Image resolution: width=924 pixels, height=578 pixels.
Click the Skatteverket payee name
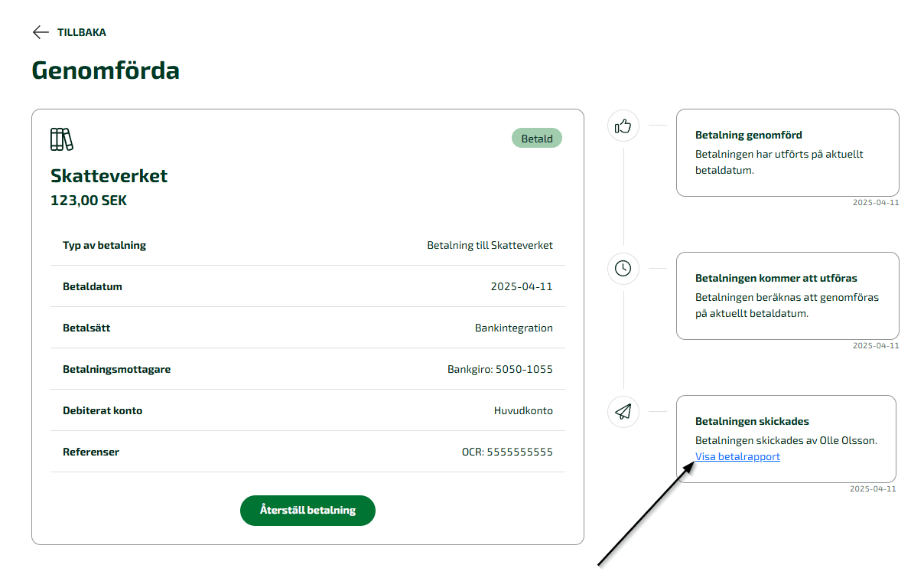(109, 176)
